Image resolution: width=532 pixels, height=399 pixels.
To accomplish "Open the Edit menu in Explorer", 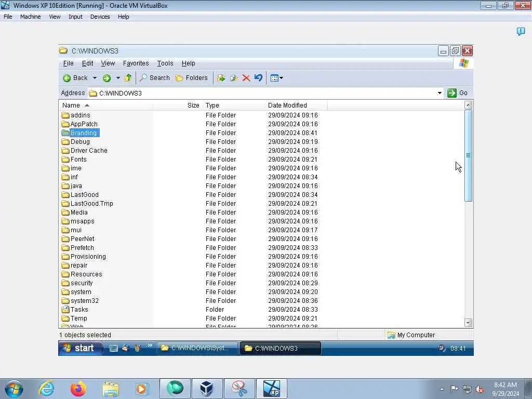I will [x=87, y=63].
